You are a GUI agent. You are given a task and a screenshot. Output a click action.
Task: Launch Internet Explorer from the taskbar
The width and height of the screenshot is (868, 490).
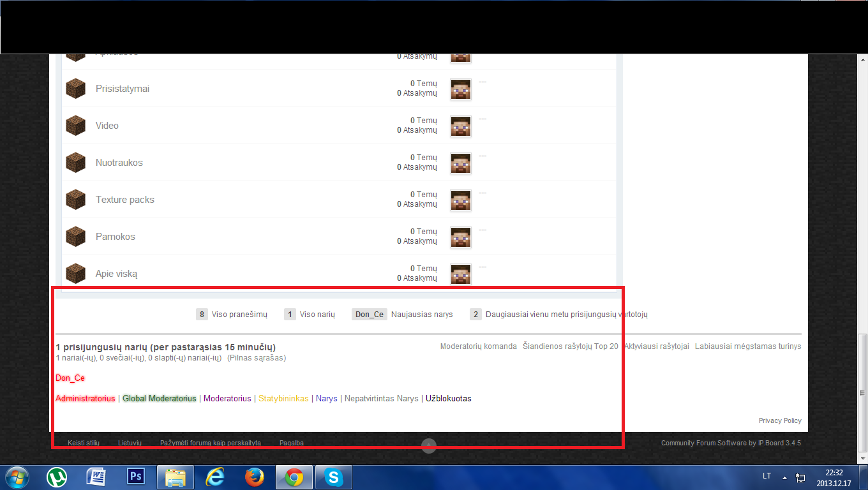pos(215,477)
